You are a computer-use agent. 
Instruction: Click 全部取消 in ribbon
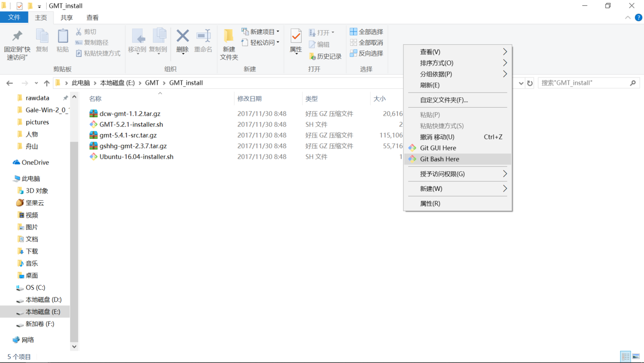pos(367,43)
